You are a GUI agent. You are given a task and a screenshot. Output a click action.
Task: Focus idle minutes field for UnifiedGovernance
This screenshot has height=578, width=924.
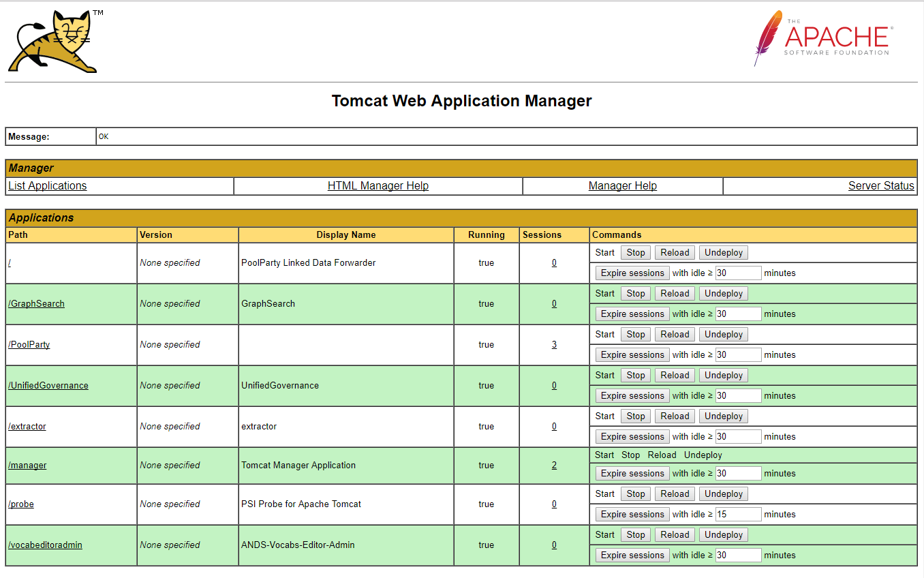738,395
